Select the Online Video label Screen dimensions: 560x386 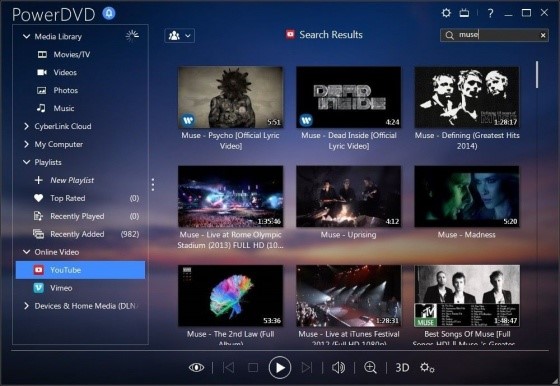(x=57, y=252)
